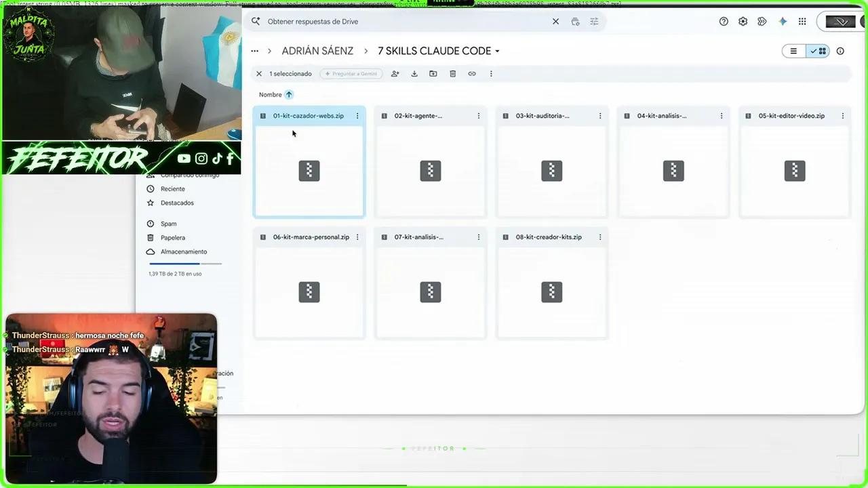Click the 1,39 TB de 2 TB en uso text

[x=175, y=274]
